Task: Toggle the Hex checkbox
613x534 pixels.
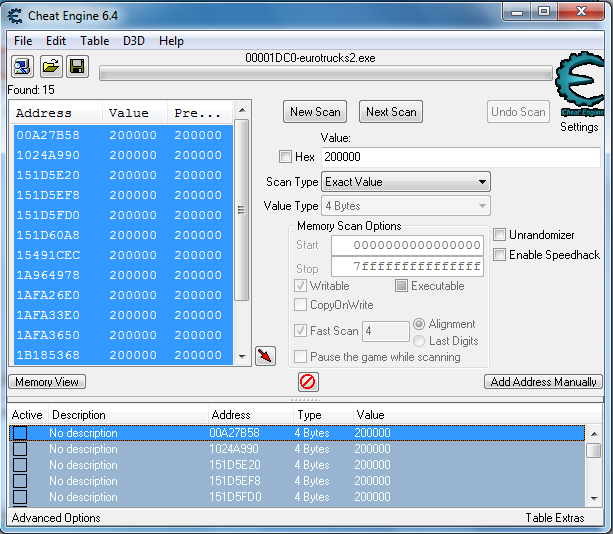Action: [x=286, y=157]
